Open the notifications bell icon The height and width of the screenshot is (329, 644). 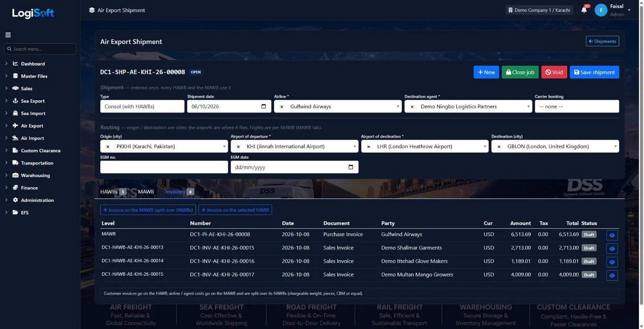[584, 10]
